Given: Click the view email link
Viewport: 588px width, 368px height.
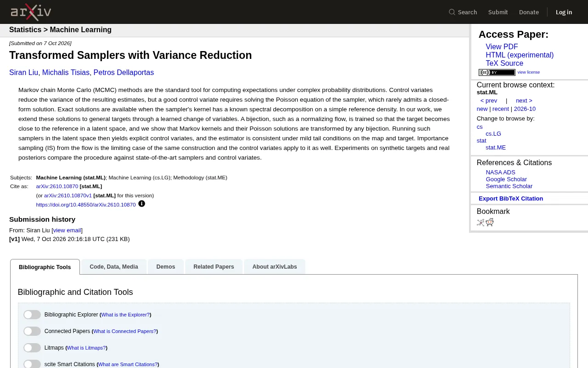Looking at the screenshot, I should point(67,230).
